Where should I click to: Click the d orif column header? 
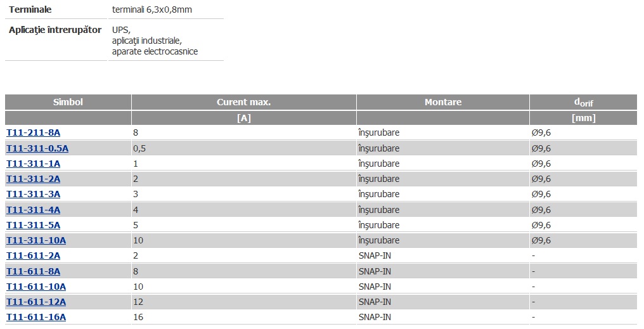584,102
